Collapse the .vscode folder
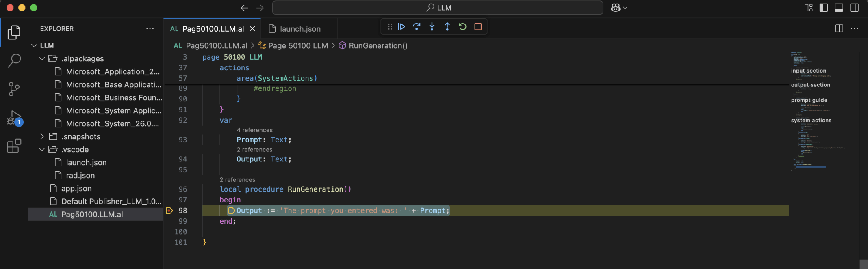The width and height of the screenshot is (868, 269). pyautogui.click(x=42, y=150)
